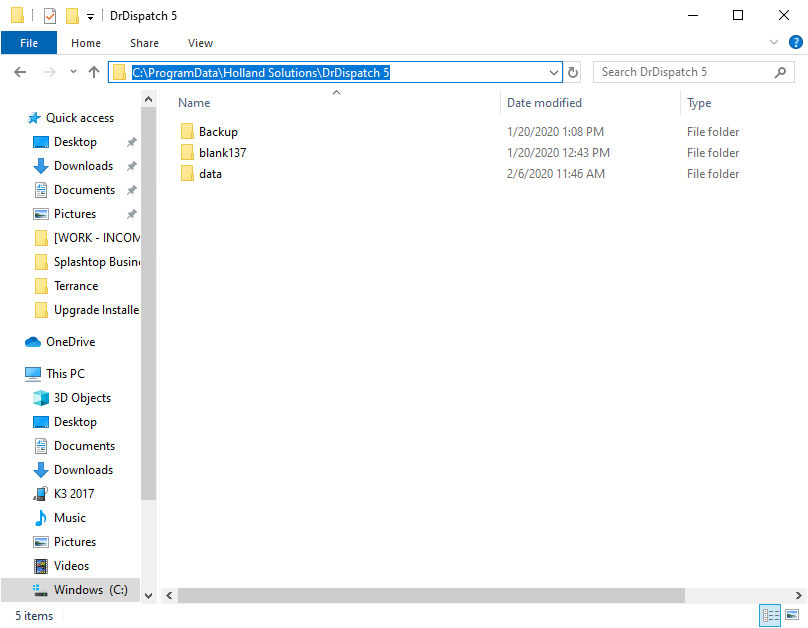Switch to Large icons view button
Image resolution: width=808 pixels, height=628 pixels.
tap(792, 615)
